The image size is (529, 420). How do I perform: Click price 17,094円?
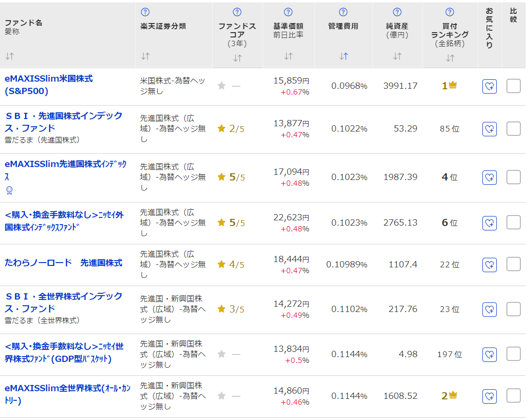[291, 172]
